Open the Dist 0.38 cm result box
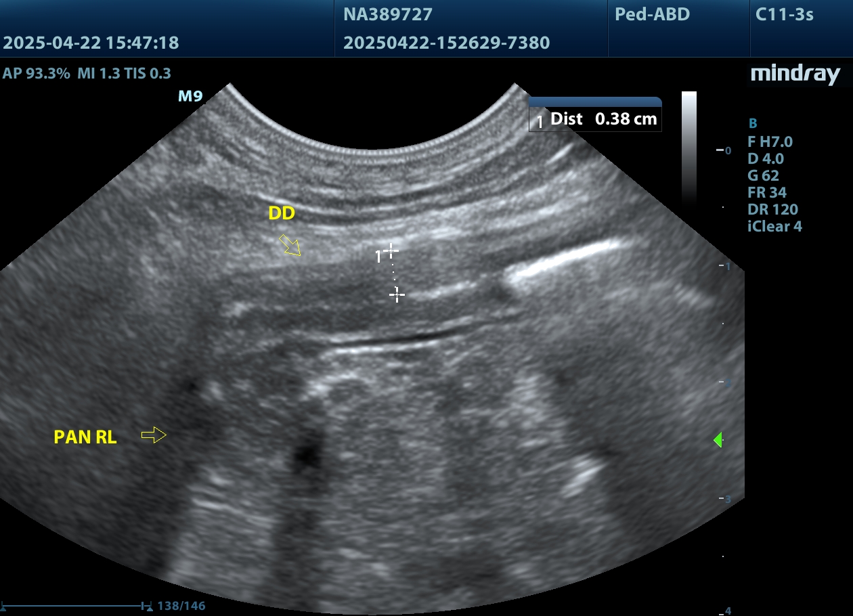This screenshot has width=853, height=616. (x=595, y=119)
